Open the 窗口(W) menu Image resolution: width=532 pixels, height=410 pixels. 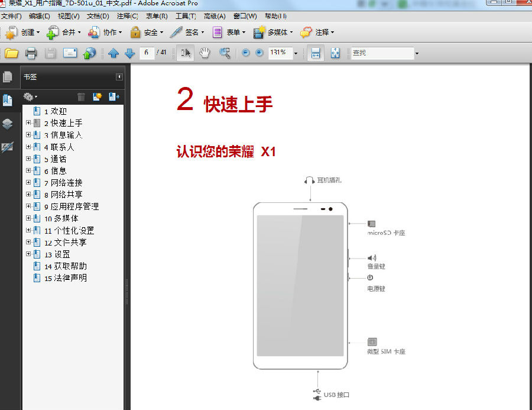[245, 16]
